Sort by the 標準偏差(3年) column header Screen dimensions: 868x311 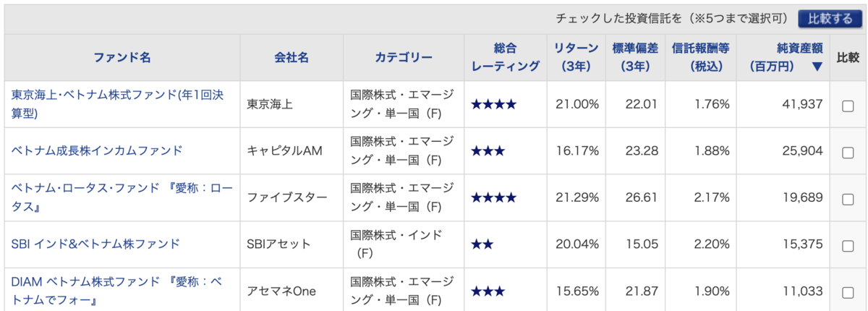(x=634, y=57)
